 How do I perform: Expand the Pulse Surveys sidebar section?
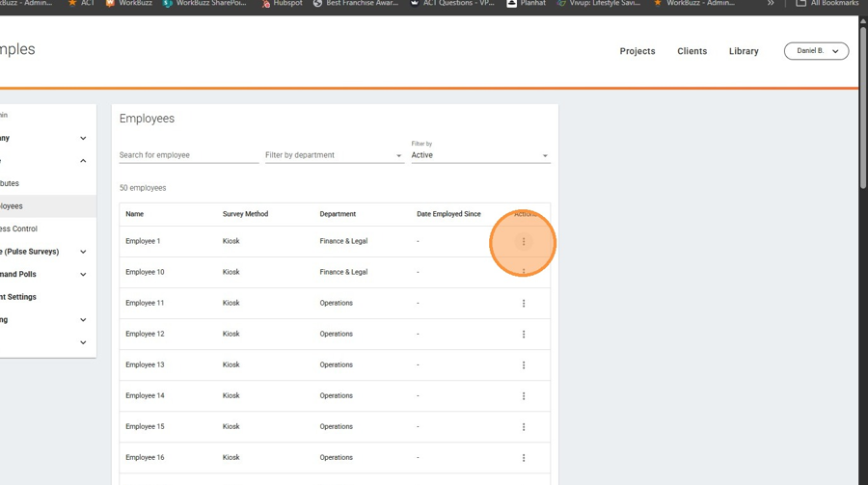point(83,252)
